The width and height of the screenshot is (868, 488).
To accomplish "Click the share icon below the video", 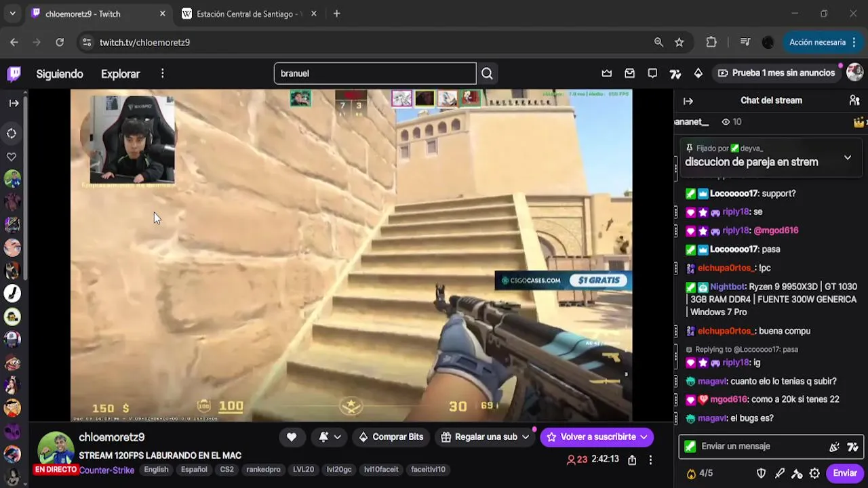I will 632,460.
